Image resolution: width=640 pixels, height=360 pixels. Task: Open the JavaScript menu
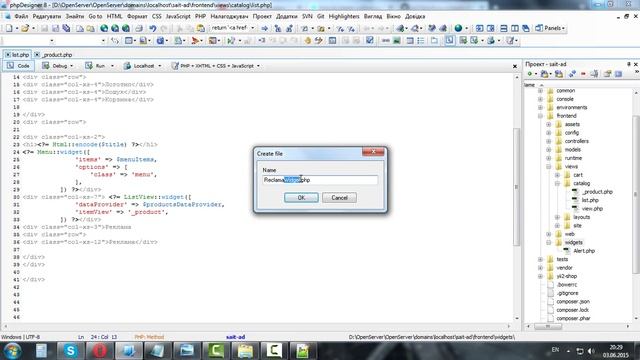pyautogui.click(x=178, y=16)
